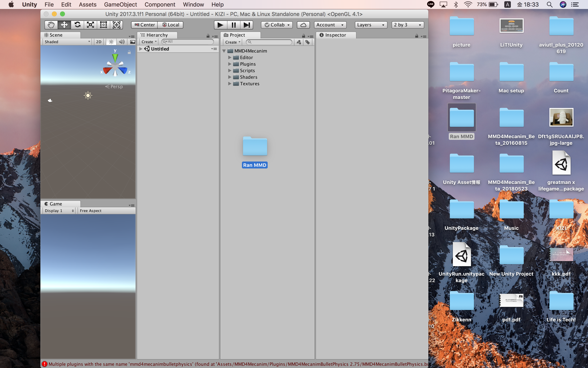Screen dimensions: 588x368
Task: Toggle 2D view mode
Action: tap(99, 42)
